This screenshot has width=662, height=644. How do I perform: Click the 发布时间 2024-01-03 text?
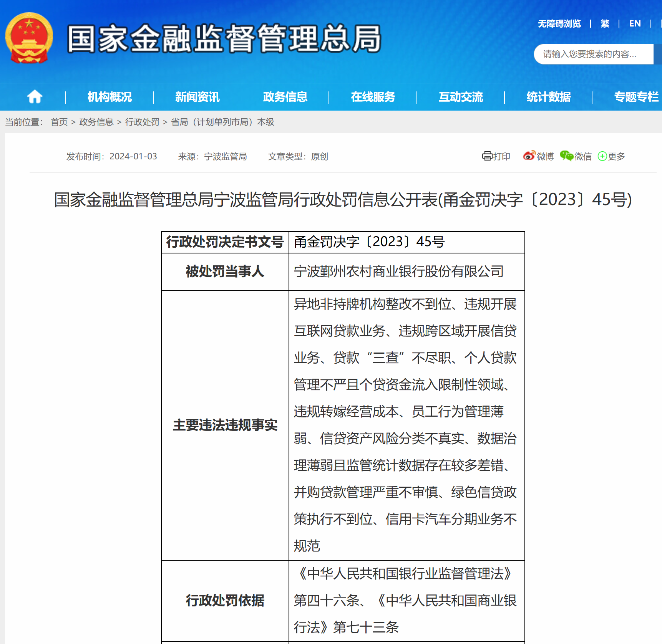tap(112, 156)
